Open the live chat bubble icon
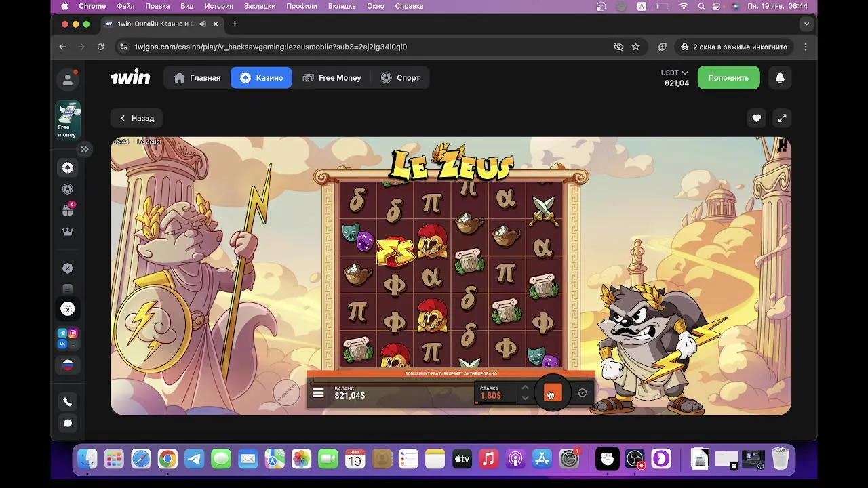This screenshot has height=488, width=868. pyautogui.click(x=68, y=423)
